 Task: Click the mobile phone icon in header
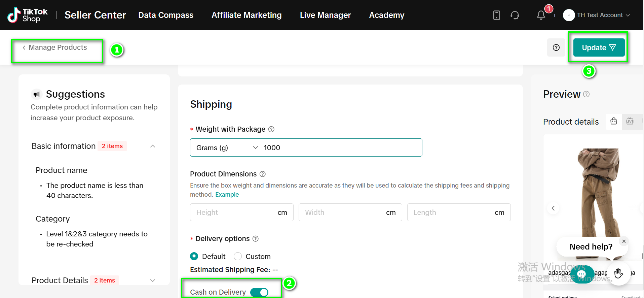pos(496,15)
